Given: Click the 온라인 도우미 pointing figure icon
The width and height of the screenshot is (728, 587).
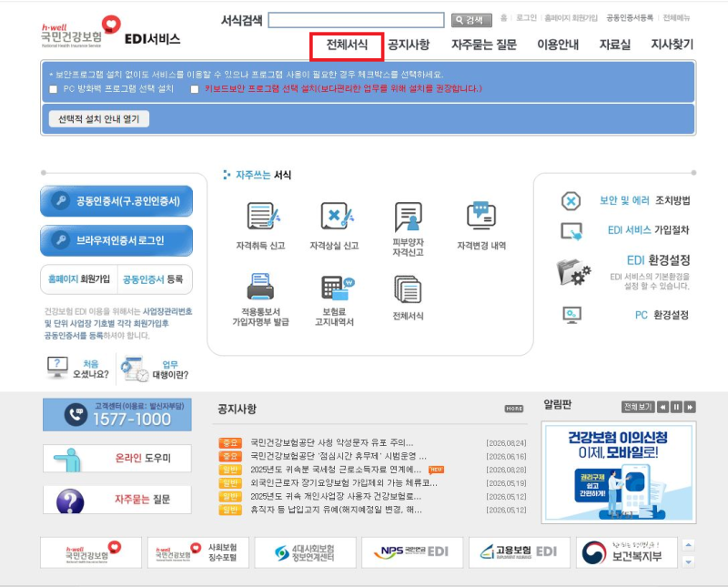Looking at the screenshot, I should [67, 460].
